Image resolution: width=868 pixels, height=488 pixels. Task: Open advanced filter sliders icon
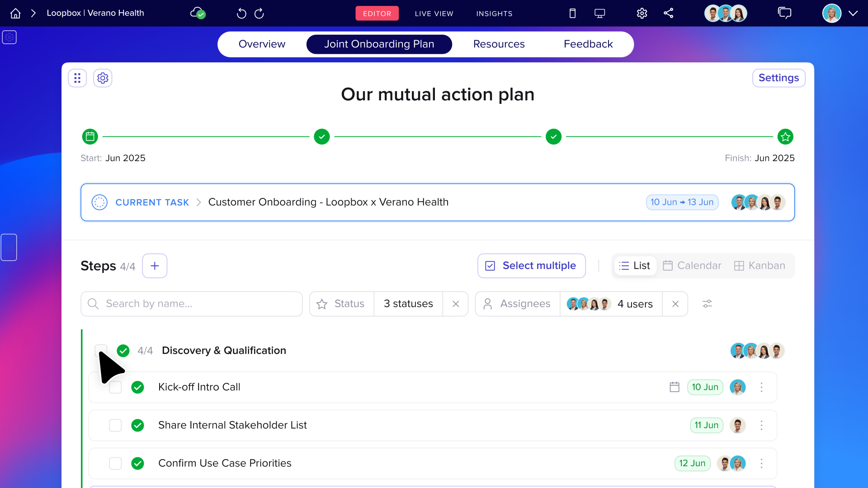pyautogui.click(x=707, y=304)
